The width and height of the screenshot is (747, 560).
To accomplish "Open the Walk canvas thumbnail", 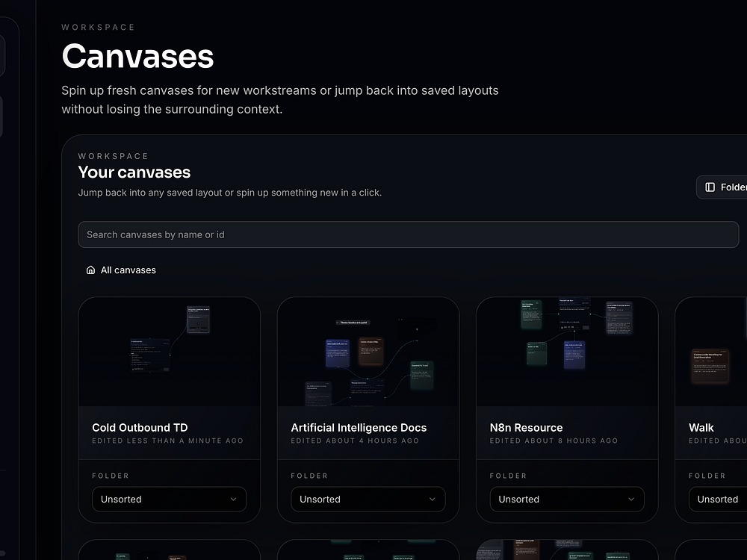I will (711, 352).
